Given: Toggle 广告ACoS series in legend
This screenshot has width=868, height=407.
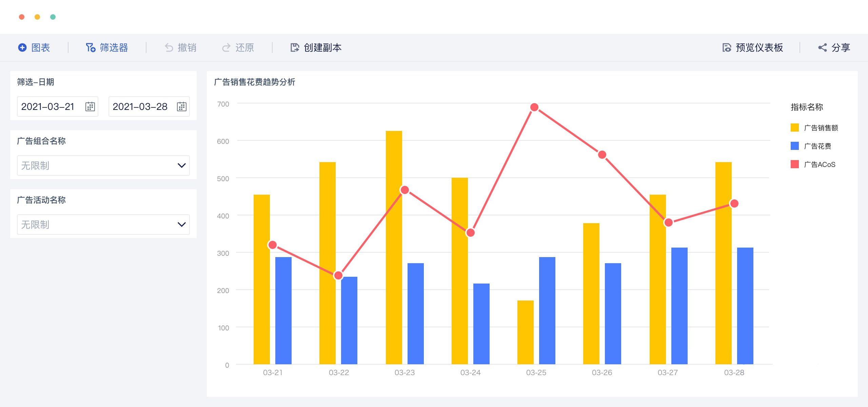Looking at the screenshot, I should click(x=820, y=164).
